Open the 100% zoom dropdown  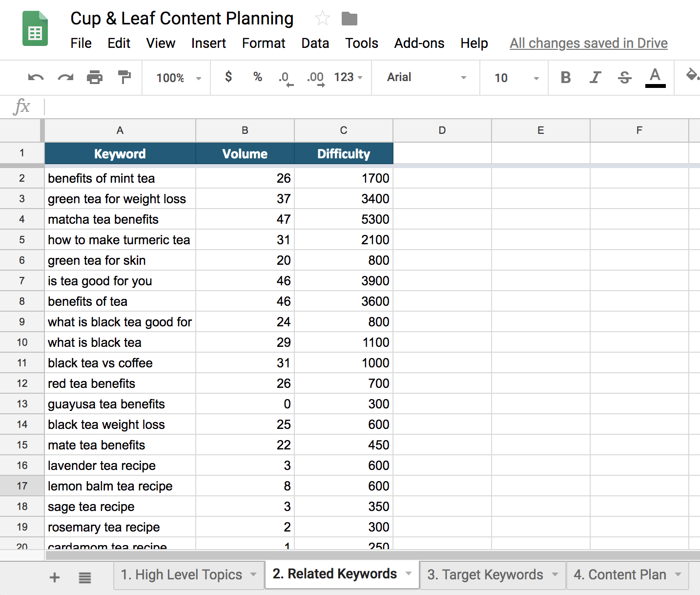coord(178,78)
